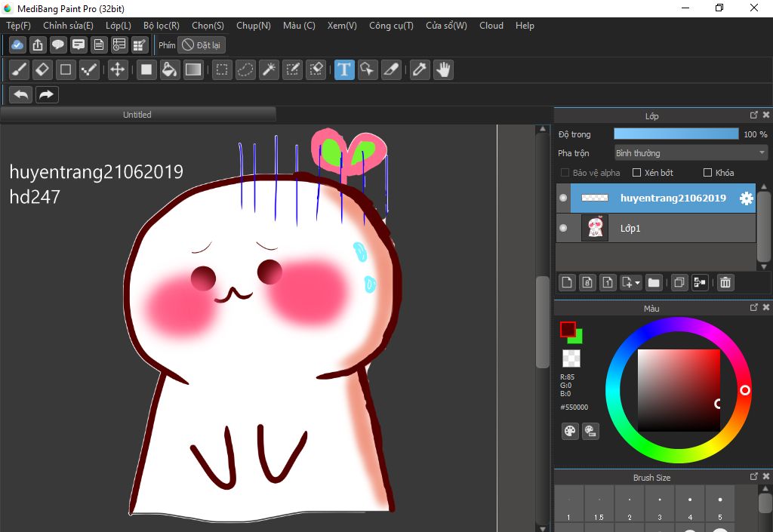This screenshot has height=532, width=773.
Task: Open the Bộ lọc(R) menu
Action: coord(161,26)
